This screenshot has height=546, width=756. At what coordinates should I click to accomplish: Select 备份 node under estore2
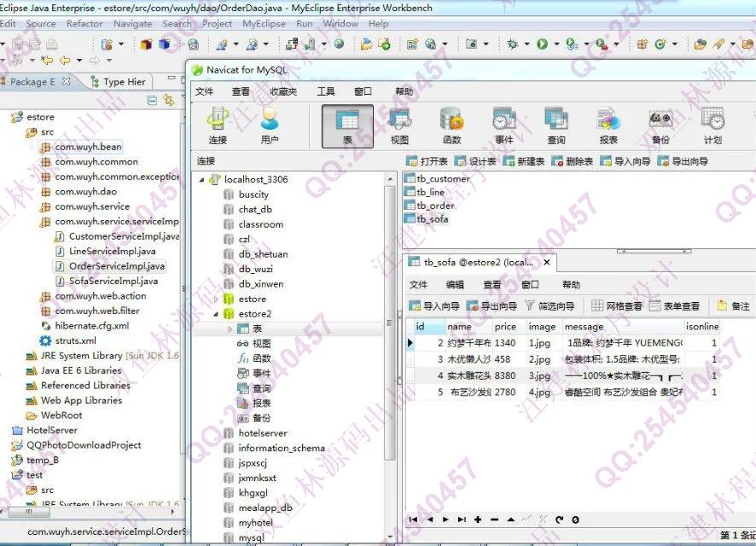pos(253,418)
